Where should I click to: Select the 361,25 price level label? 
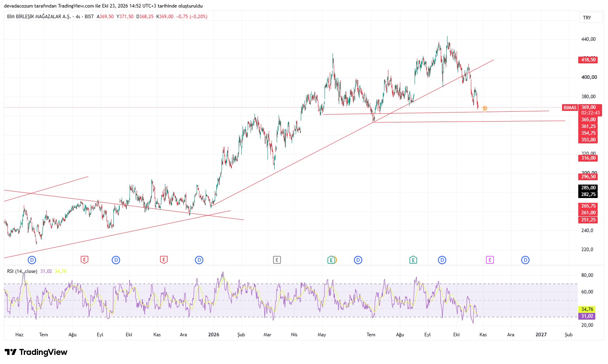coord(588,126)
